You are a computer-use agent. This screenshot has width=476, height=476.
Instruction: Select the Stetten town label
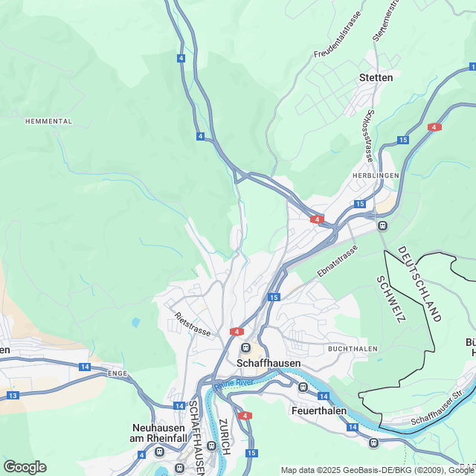pos(376,77)
